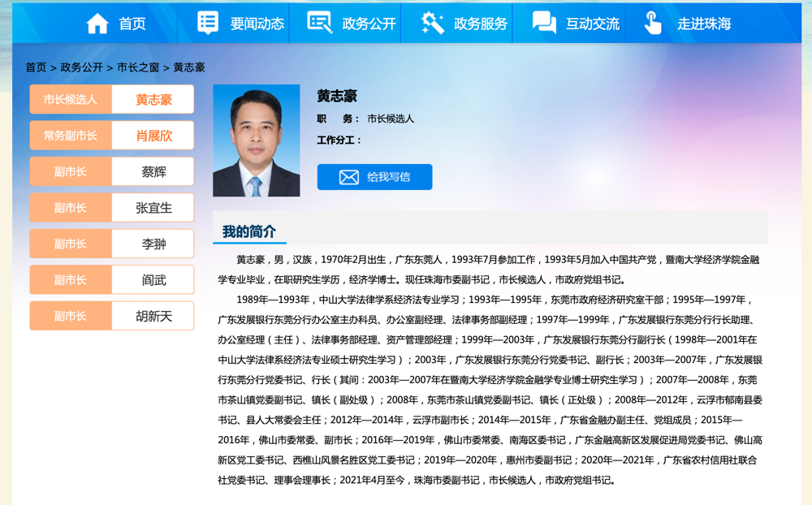Click the home icon in navigation bar

point(97,24)
